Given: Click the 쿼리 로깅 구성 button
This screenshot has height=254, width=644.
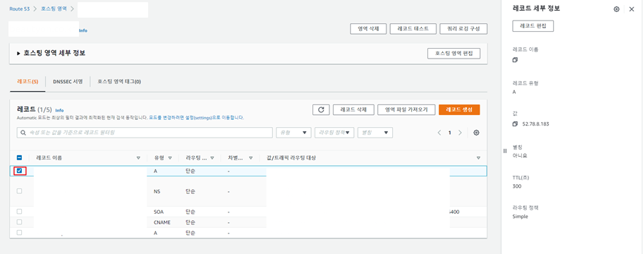Looking at the screenshot, I should (463, 29).
